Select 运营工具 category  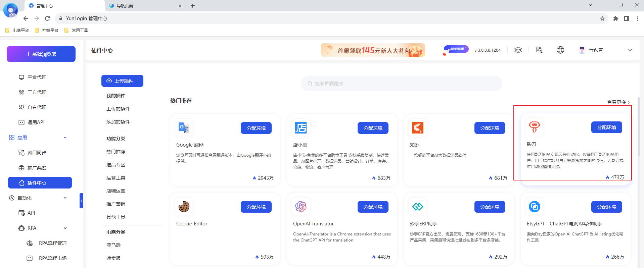pos(116,178)
